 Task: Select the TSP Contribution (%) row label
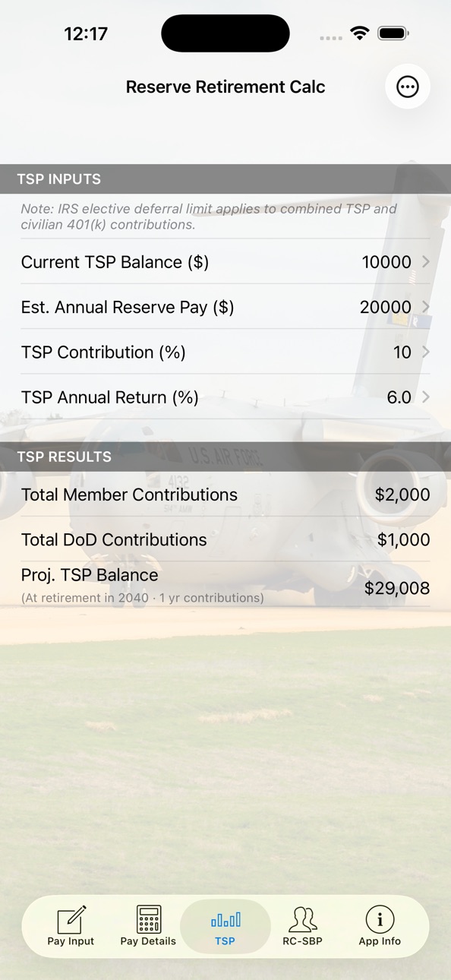click(103, 352)
